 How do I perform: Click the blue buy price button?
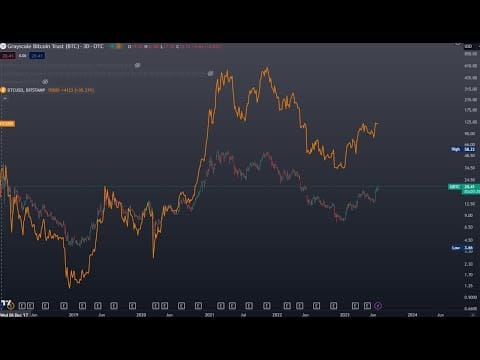(x=37, y=56)
